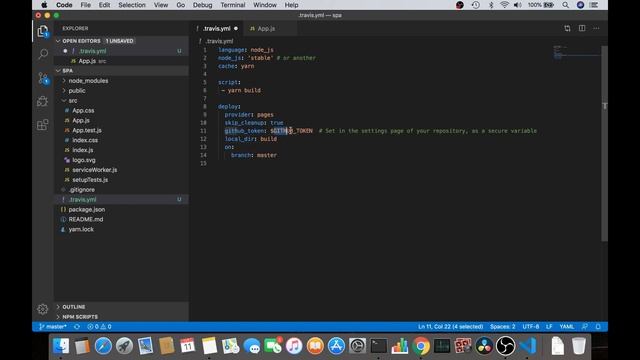
Task: Expand the NPM Scripts panel
Action: 122,317
